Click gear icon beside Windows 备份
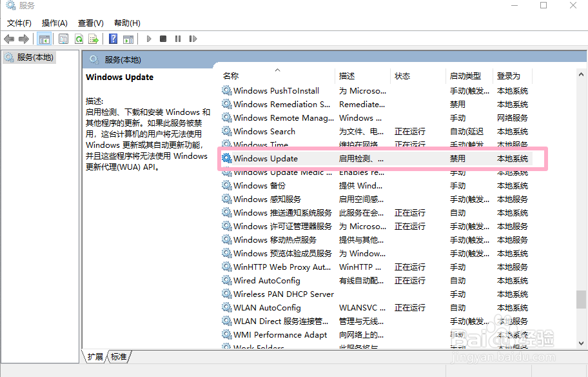The height and width of the screenshot is (377, 588). [226, 185]
